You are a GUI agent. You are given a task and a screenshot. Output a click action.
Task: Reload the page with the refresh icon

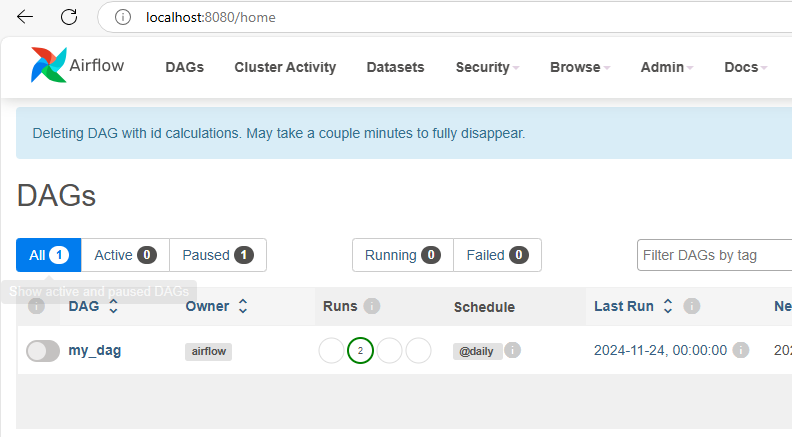[69, 17]
